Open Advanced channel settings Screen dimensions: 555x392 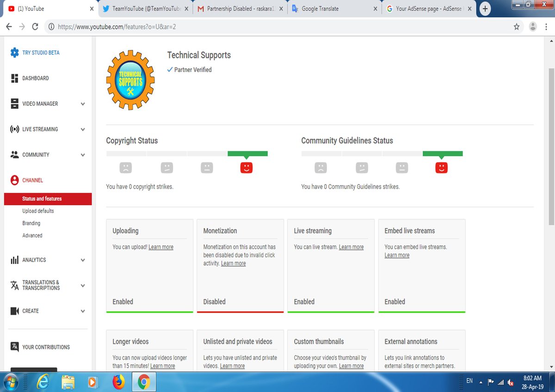tap(32, 235)
